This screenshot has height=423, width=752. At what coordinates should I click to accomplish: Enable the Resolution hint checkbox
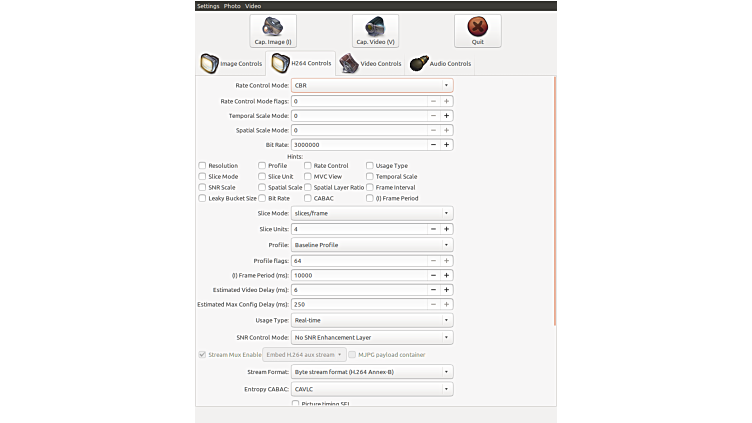pos(202,165)
